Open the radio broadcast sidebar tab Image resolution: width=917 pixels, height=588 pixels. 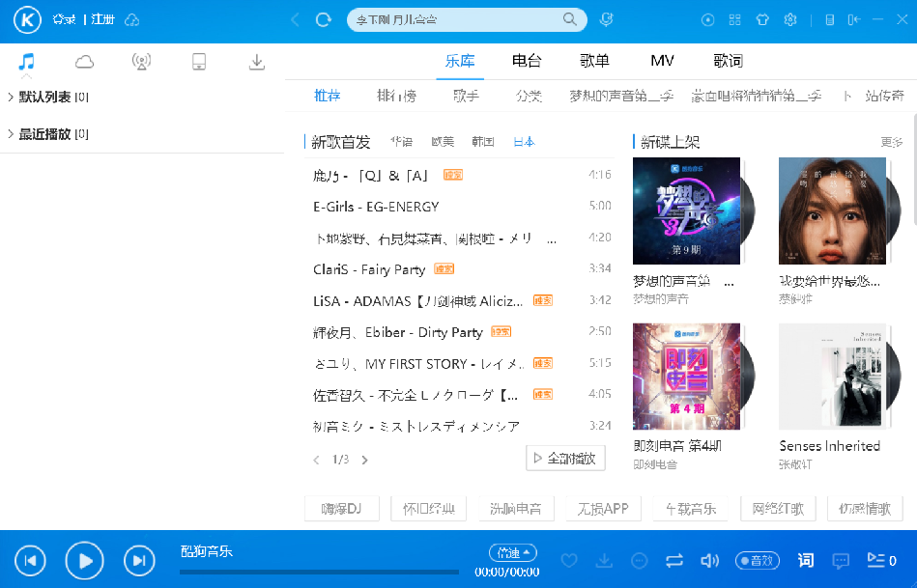(x=141, y=62)
